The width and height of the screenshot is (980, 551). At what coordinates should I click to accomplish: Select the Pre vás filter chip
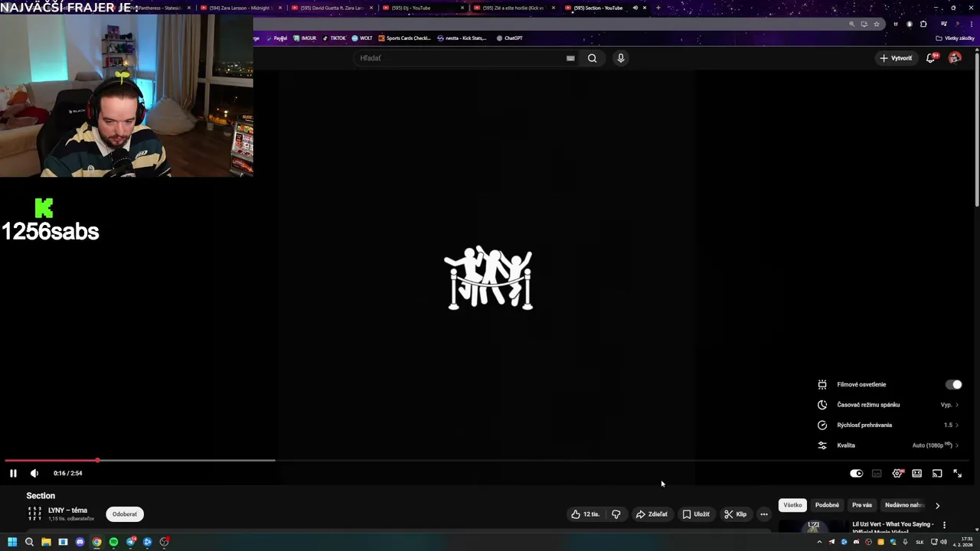(x=862, y=505)
